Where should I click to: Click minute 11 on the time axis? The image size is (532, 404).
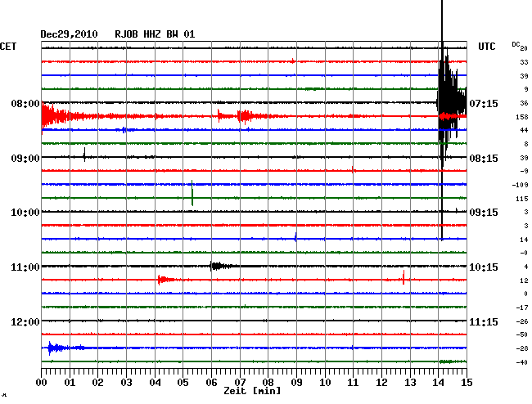pyautogui.click(x=353, y=383)
